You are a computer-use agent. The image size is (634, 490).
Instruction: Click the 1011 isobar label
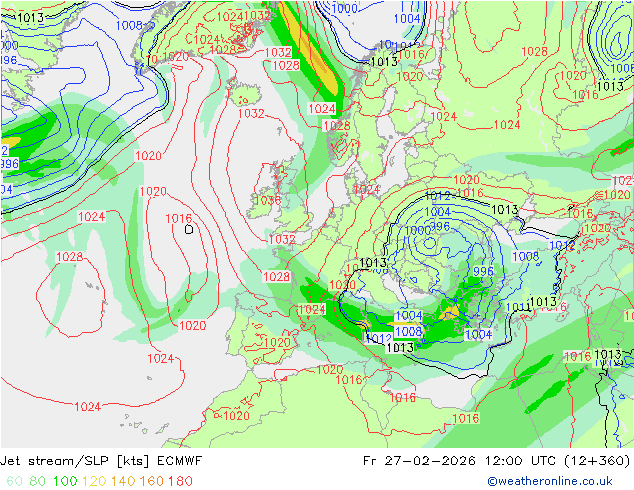[518, 307]
